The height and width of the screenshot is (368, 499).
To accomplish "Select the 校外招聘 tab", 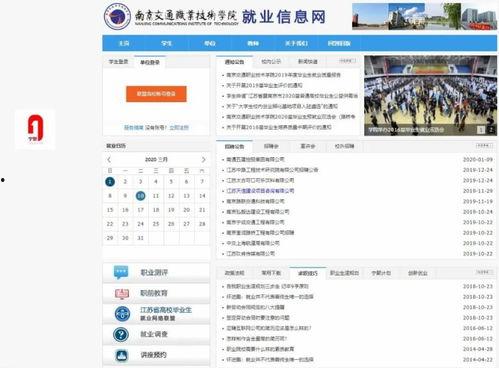I will pyautogui.click(x=344, y=146).
